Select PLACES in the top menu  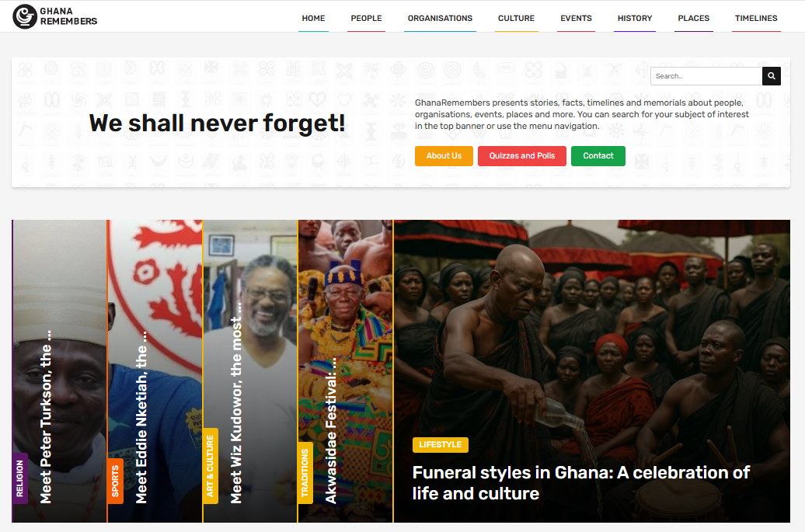point(694,19)
